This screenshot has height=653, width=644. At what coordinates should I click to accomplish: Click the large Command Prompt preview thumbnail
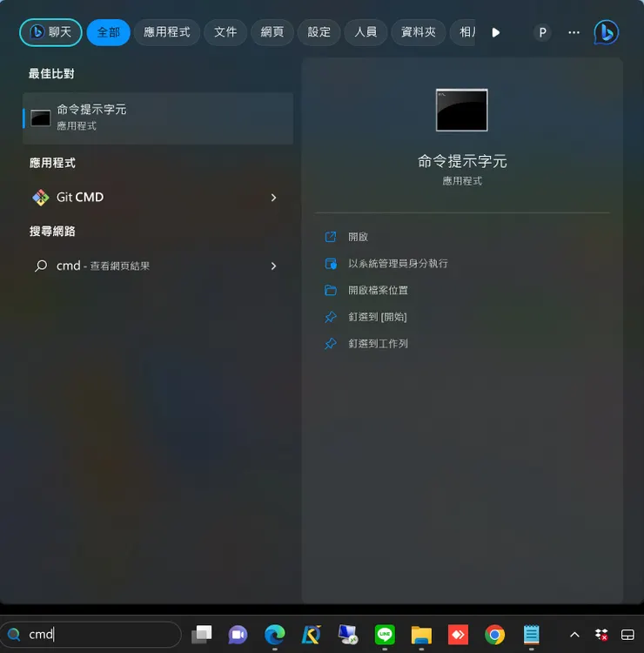click(x=461, y=110)
